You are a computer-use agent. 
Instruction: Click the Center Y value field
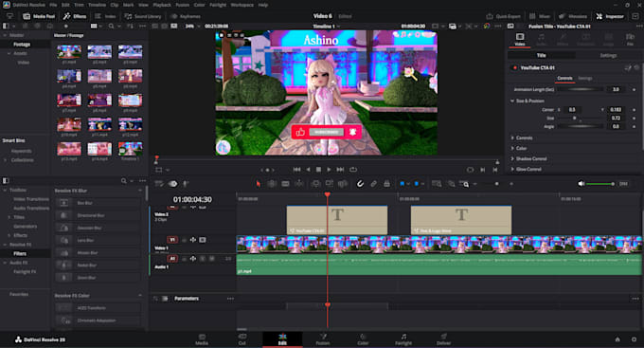coord(616,109)
